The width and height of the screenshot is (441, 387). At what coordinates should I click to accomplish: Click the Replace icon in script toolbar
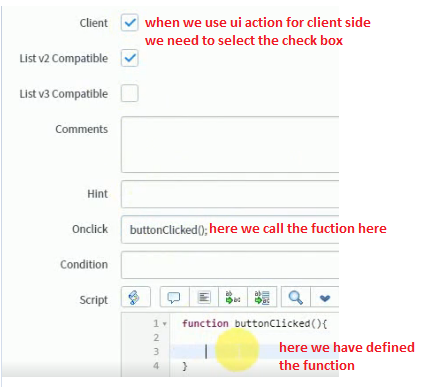click(x=233, y=297)
